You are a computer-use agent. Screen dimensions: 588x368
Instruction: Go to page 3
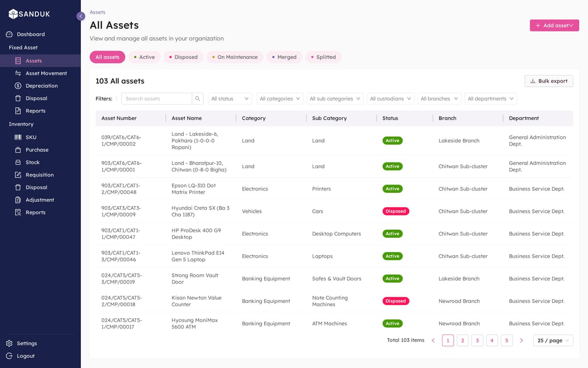coord(477,341)
